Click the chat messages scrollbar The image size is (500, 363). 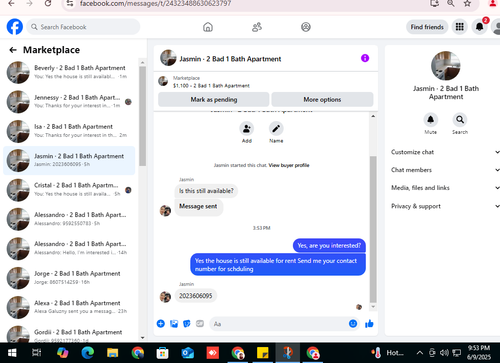[373, 229]
